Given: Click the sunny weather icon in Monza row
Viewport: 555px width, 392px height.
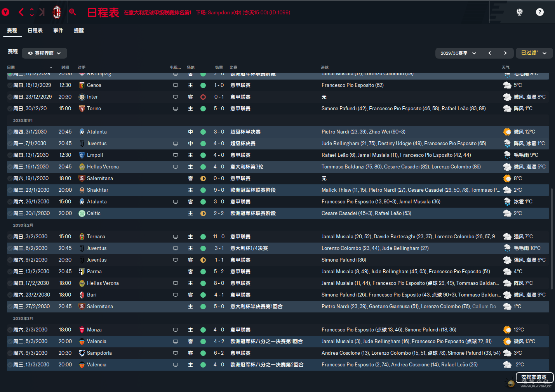Looking at the screenshot, I should pyautogui.click(x=507, y=330).
